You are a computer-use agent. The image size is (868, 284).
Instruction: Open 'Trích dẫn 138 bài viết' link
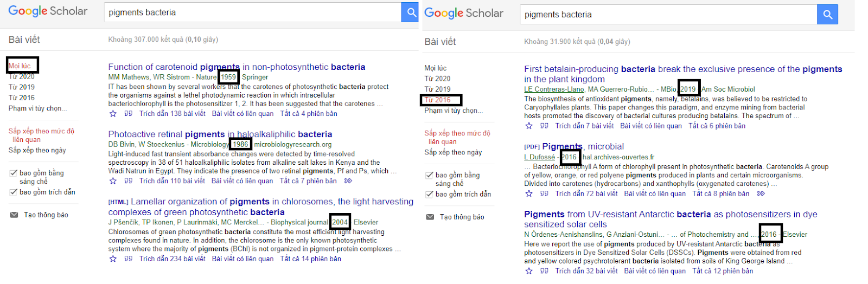tap(173, 114)
